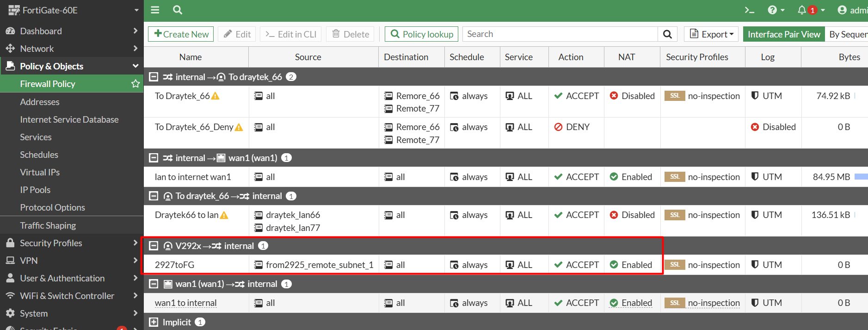The width and height of the screenshot is (868, 330).
Task: Collapse internal to wan1 policy group
Action: coord(154,158)
